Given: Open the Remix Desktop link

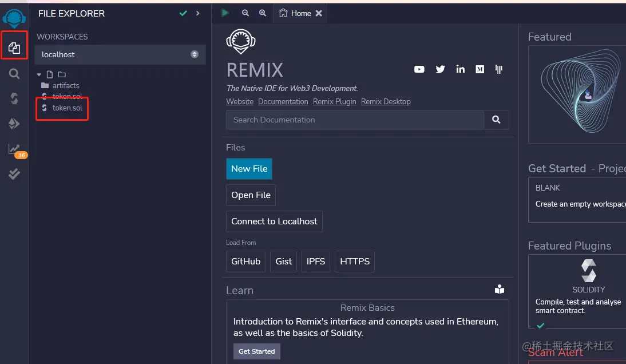Looking at the screenshot, I should [386, 101].
